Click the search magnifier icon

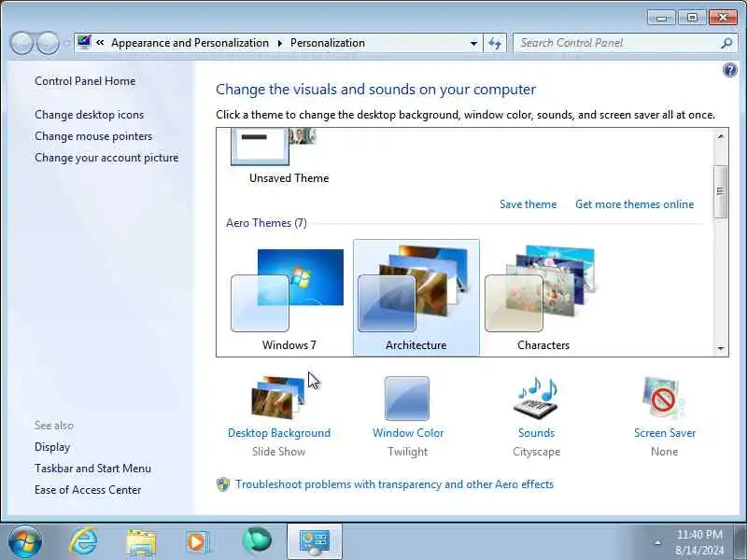click(x=726, y=43)
